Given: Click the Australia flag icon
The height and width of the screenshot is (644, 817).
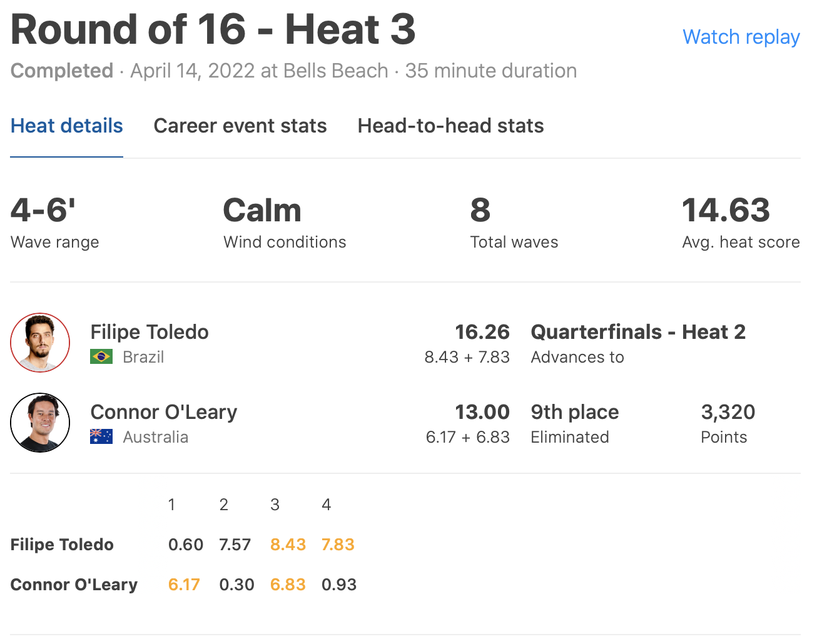Looking at the screenshot, I should (101, 437).
